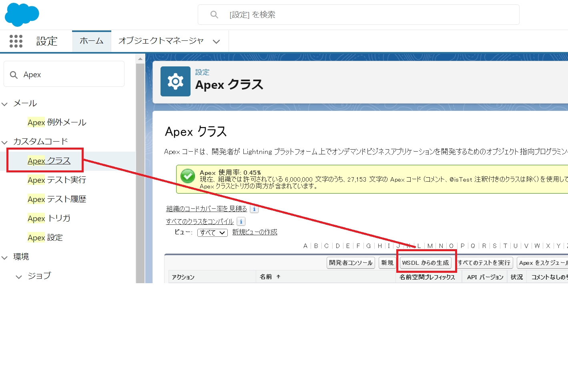Filter list by letter C
Viewport: 568px width, 392px height.
(x=327, y=246)
